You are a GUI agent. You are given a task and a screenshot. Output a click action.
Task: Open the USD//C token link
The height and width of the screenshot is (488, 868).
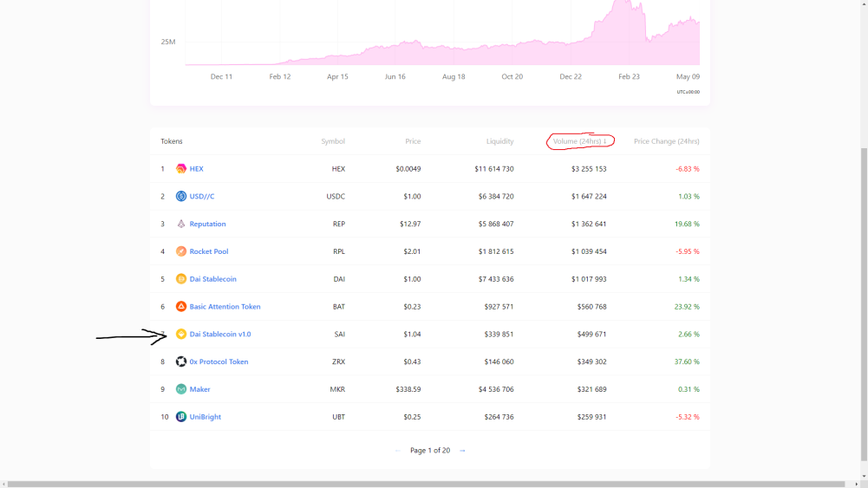coord(202,197)
